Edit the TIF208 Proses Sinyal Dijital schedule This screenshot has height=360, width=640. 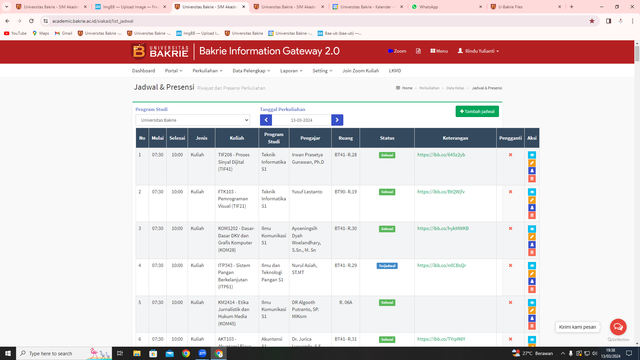point(531,163)
